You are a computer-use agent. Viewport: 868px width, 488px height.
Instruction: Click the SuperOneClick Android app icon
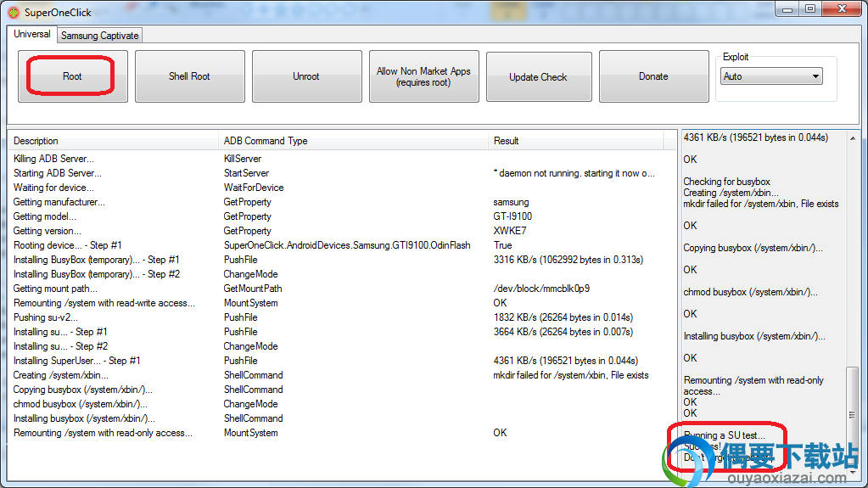point(13,12)
